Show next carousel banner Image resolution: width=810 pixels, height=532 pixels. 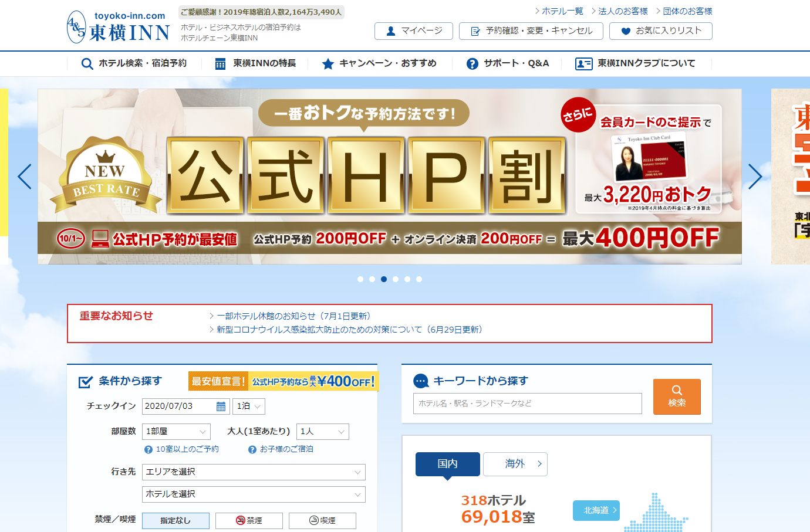(755, 177)
